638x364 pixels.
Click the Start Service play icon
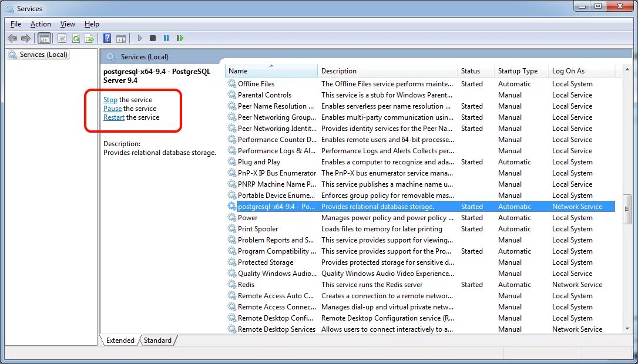pyautogui.click(x=140, y=38)
